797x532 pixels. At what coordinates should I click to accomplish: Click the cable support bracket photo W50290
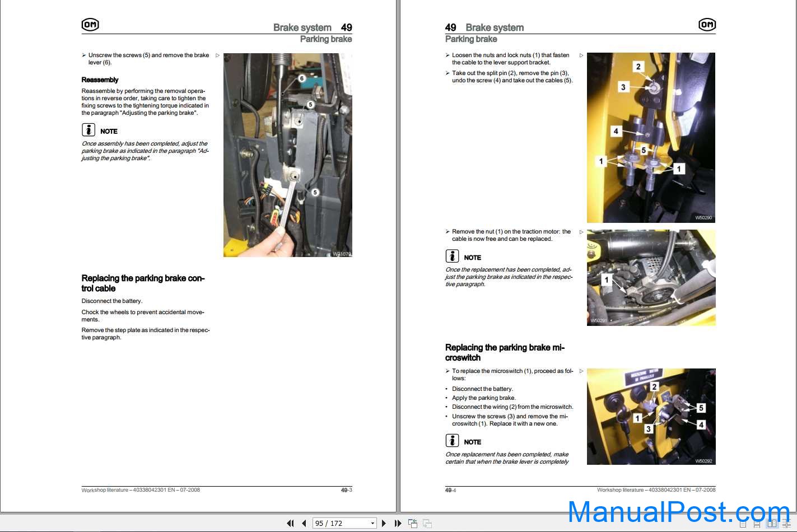click(x=651, y=138)
